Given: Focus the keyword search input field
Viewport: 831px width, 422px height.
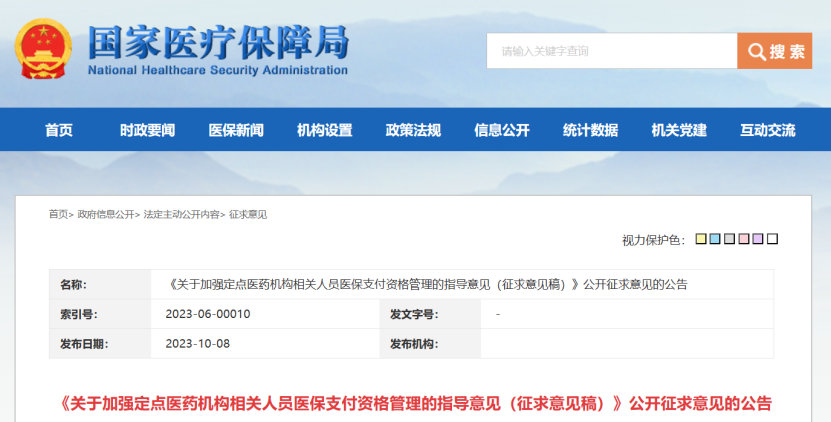Looking at the screenshot, I should click(x=612, y=51).
